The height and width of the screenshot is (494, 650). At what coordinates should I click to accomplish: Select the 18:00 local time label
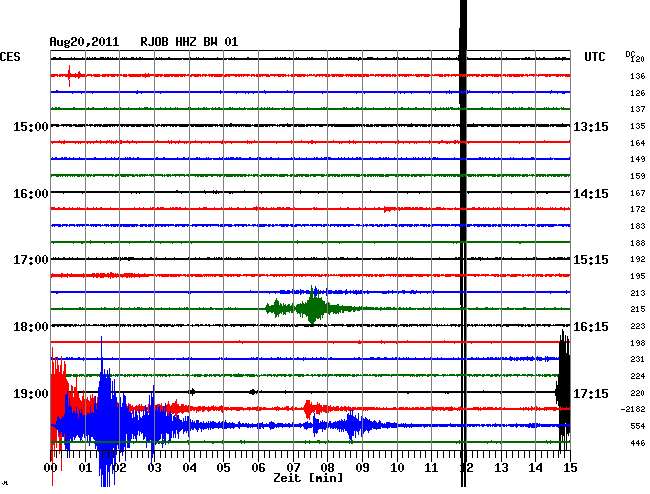[x=31, y=327]
